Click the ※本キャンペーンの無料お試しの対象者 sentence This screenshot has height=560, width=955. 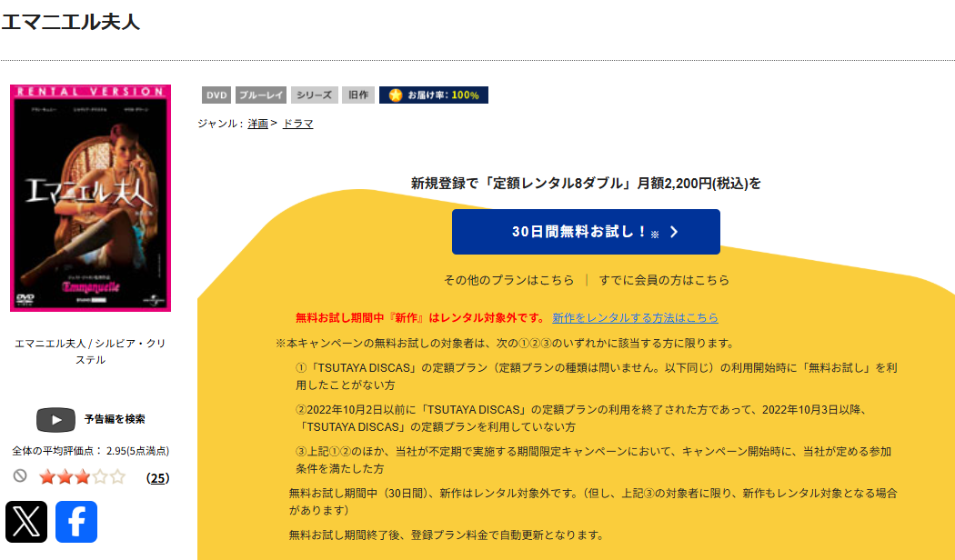tap(506, 344)
